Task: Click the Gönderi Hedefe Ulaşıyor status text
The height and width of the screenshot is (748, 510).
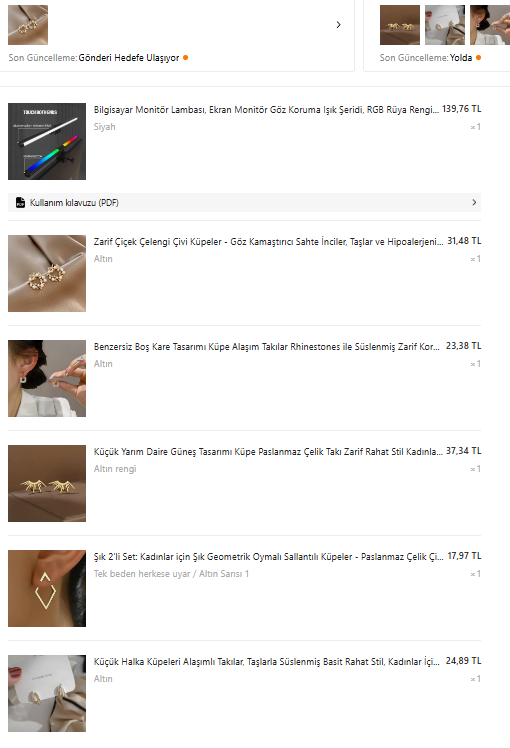Action: [x=129, y=58]
